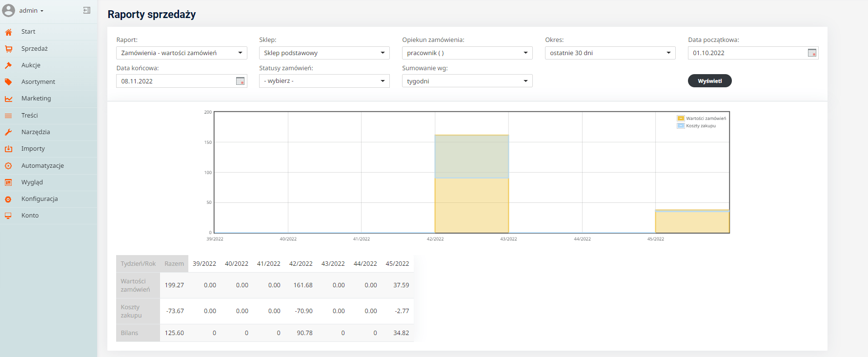The width and height of the screenshot is (868, 357).
Task: Open the admin user menu
Action: [31, 11]
